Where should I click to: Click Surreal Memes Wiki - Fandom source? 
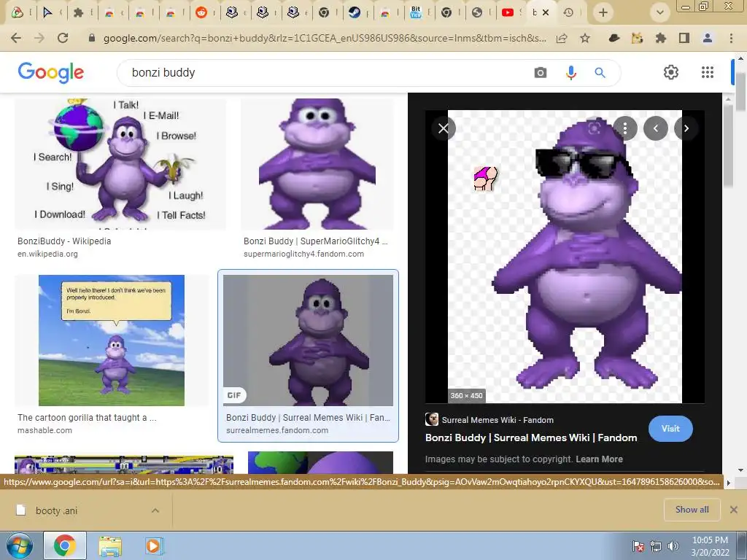click(x=497, y=420)
